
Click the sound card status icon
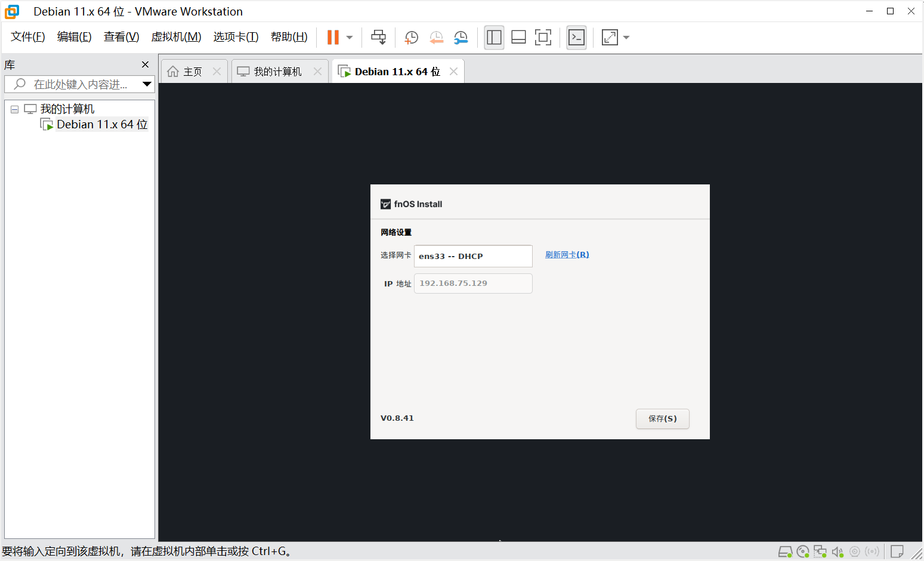point(838,552)
